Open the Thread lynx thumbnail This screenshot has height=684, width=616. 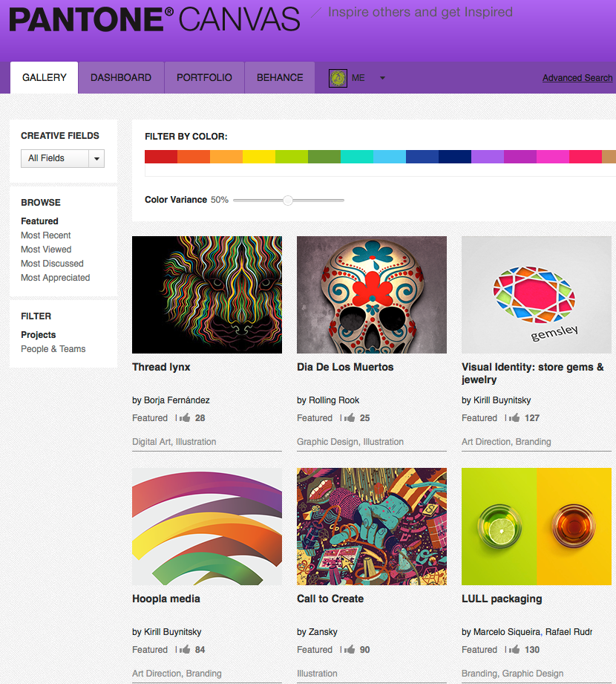(207, 295)
